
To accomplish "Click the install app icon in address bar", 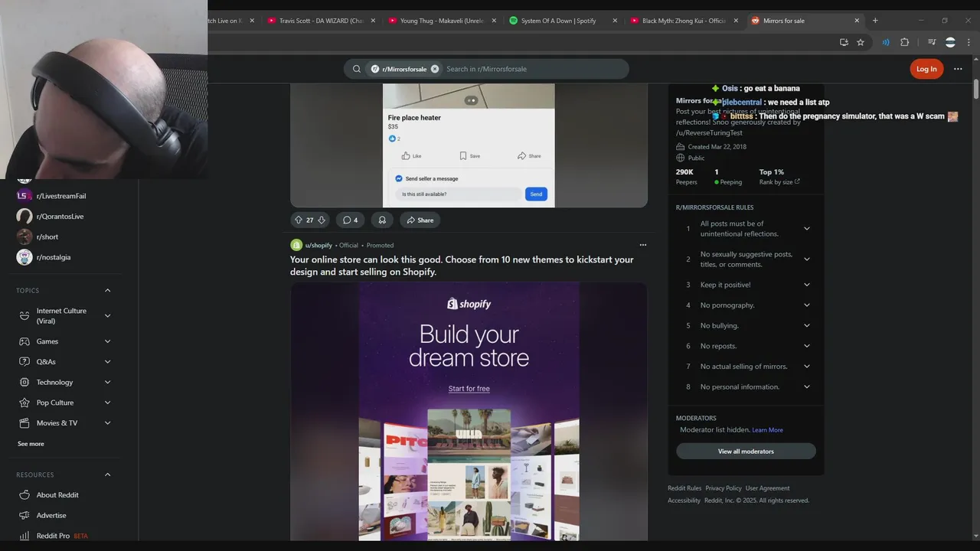I will click(844, 42).
